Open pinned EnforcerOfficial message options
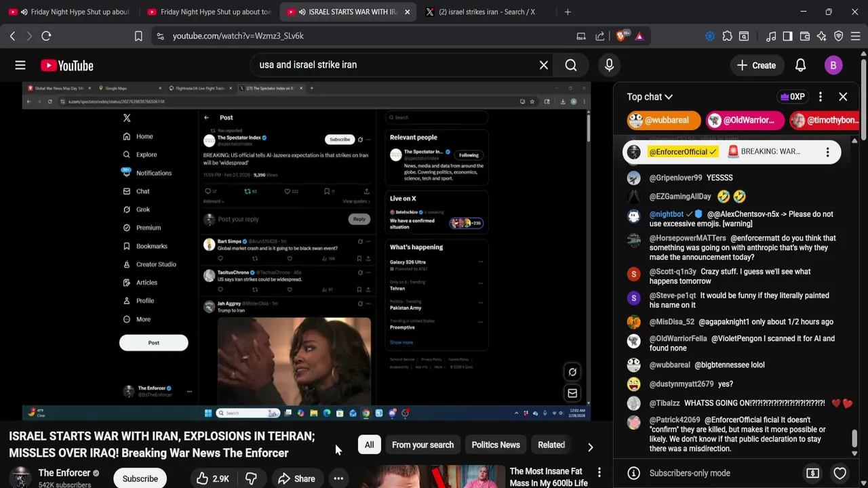Screen dimensions: 868x488 [827, 152]
